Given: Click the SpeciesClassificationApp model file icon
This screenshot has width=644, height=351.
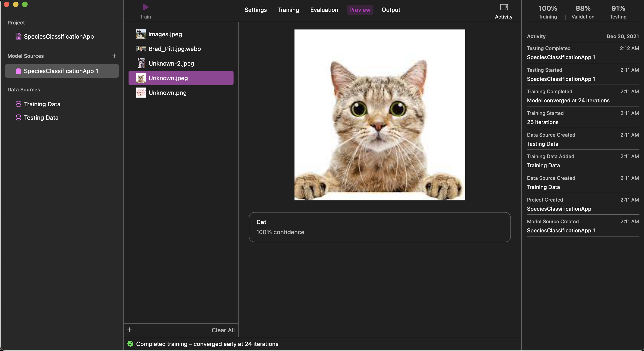Looking at the screenshot, I should click(18, 37).
